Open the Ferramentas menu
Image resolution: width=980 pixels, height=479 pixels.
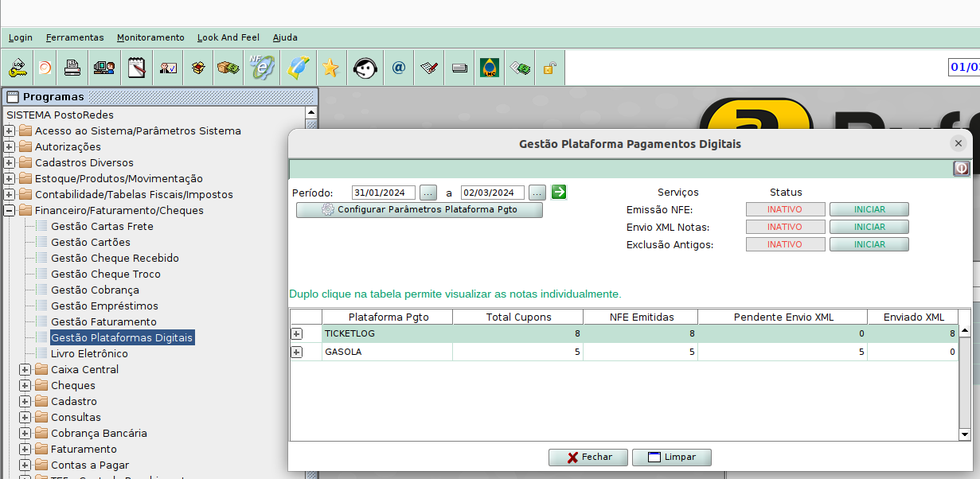pyautogui.click(x=75, y=37)
